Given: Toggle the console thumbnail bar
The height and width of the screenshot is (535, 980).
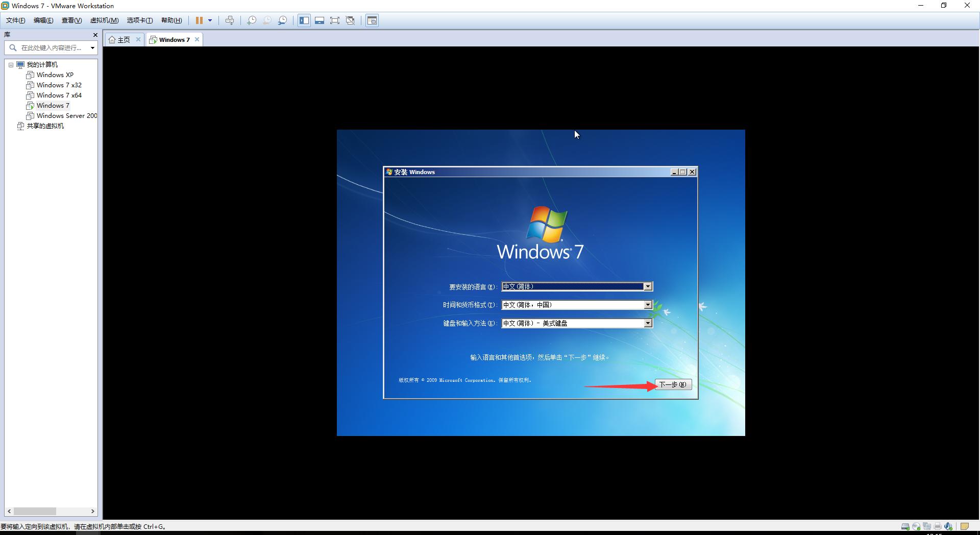Looking at the screenshot, I should click(320, 20).
